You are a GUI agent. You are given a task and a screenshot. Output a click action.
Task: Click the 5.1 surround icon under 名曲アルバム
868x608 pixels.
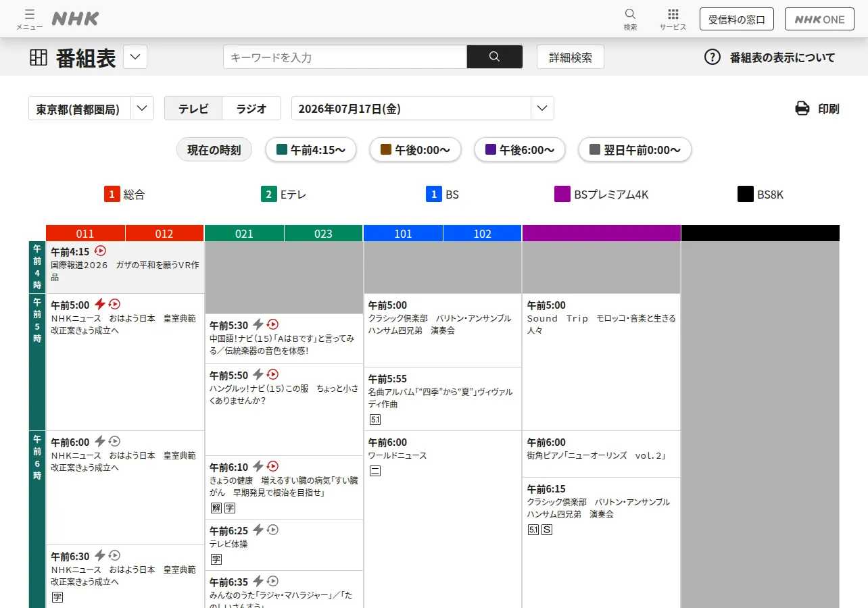coord(375,420)
